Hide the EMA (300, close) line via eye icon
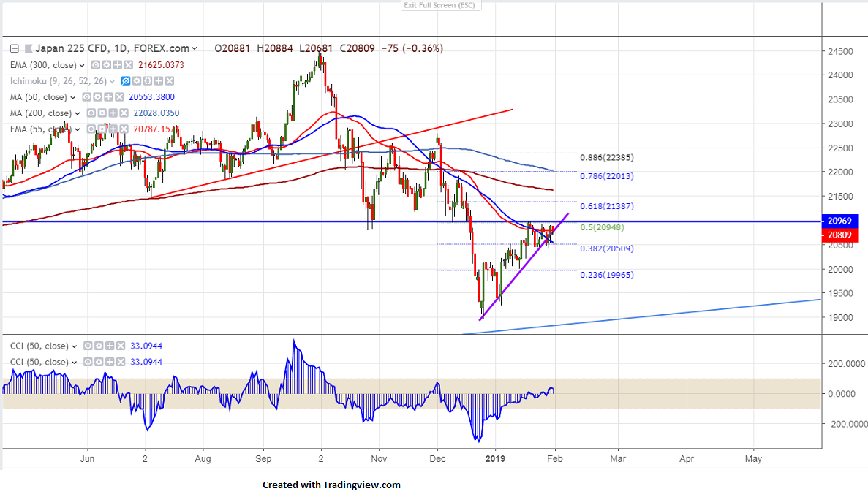 click(x=95, y=65)
